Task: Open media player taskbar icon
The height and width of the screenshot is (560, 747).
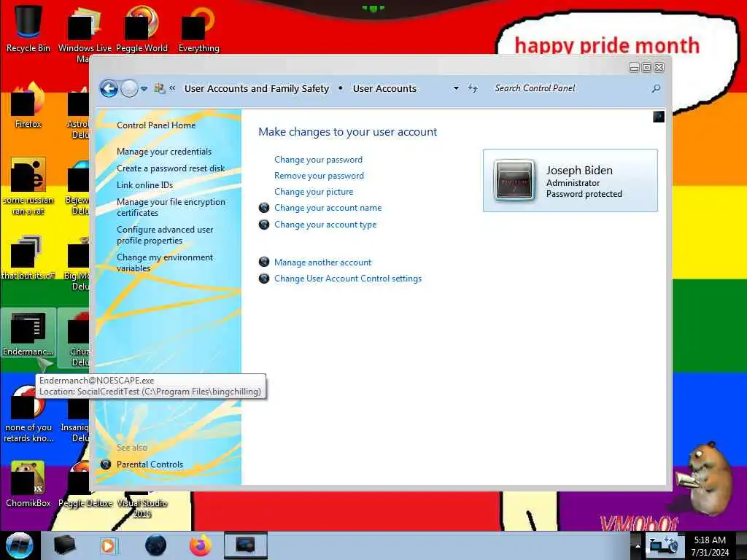Action: (109, 545)
